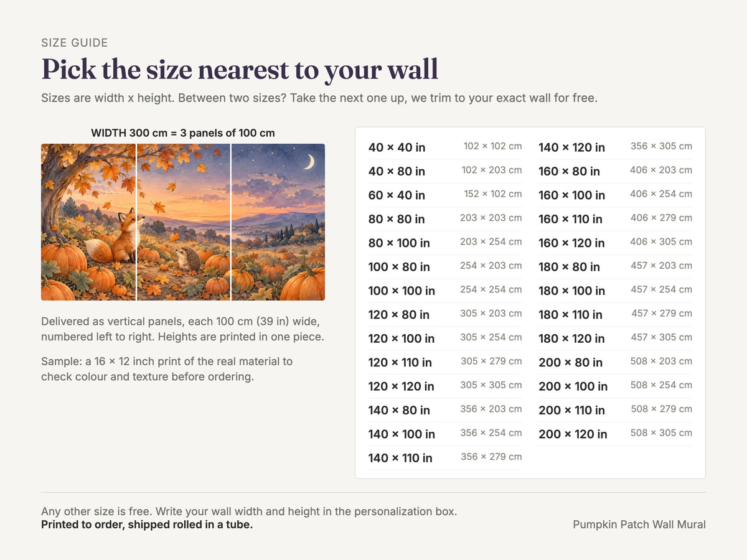Screen dimensions: 747x560
Task: Click the fox panel of the mural
Action: tap(88, 222)
